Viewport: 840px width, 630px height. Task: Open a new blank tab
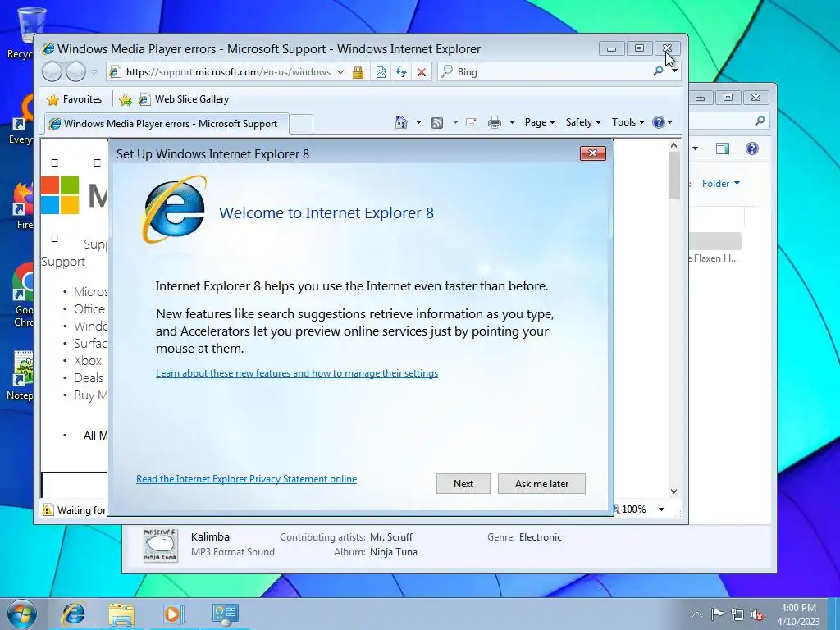(301, 125)
